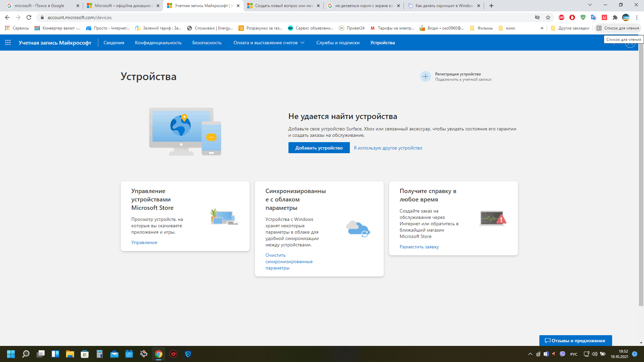Switch to Создать новый вопрос tab

[283, 6]
